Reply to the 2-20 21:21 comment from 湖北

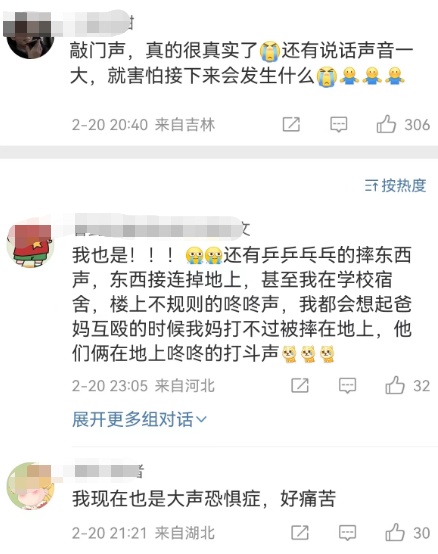[348, 533]
